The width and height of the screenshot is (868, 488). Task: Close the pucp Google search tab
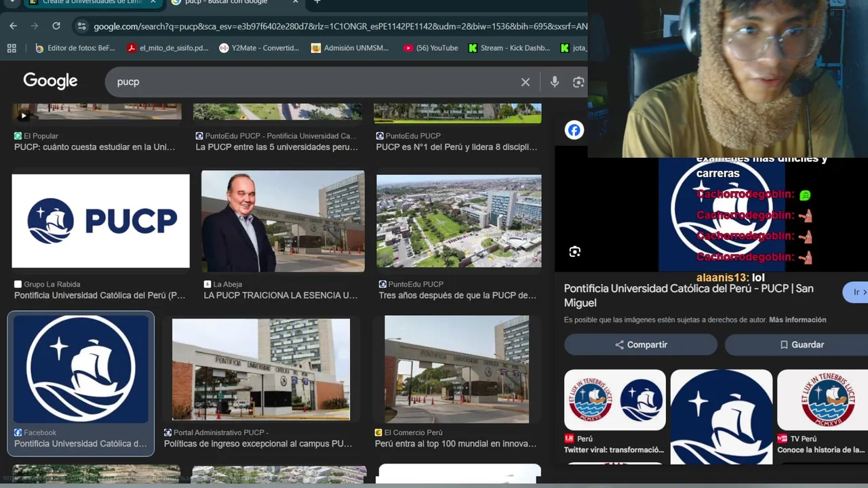point(296,2)
